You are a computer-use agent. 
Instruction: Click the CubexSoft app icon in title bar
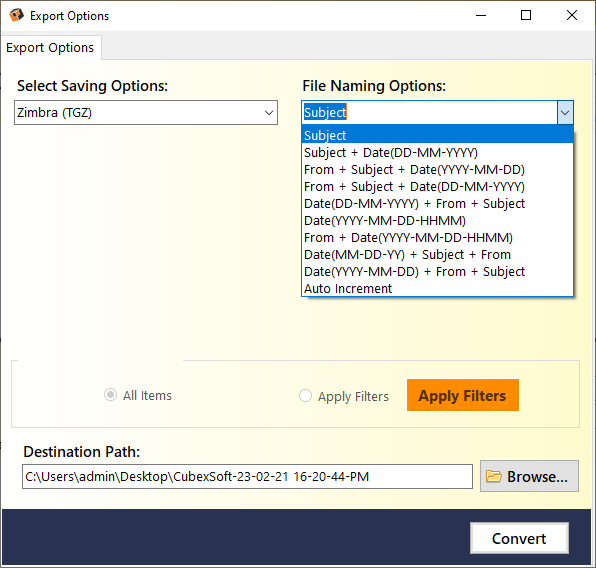16,15
